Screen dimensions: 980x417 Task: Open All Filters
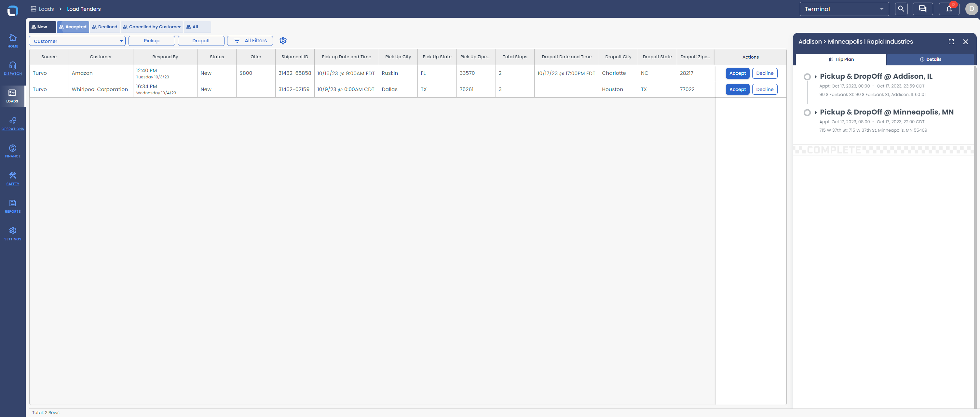point(250,41)
